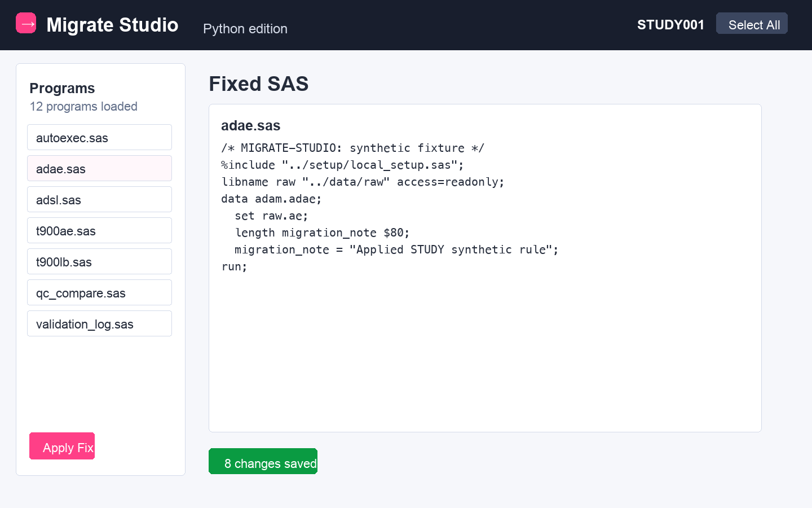The image size is (812, 508).
Task: Open autoexec.sas in the Programs list
Action: pos(99,137)
